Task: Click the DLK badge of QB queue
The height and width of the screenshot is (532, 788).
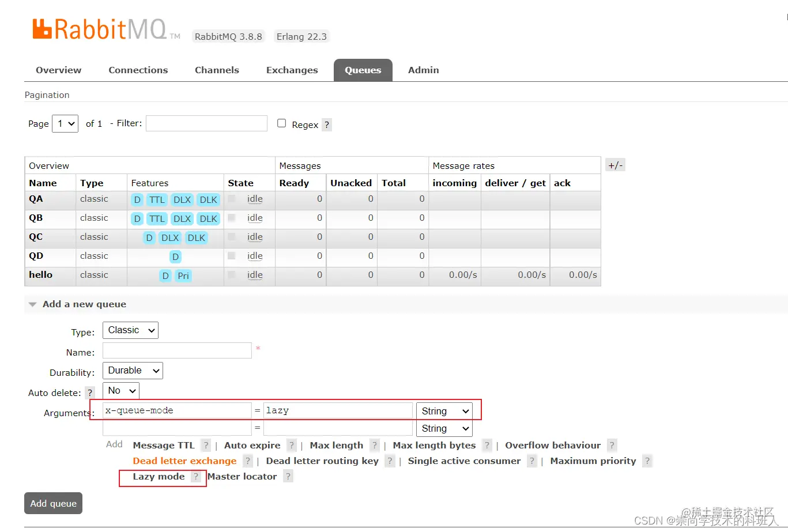Action: click(x=209, y=219)
